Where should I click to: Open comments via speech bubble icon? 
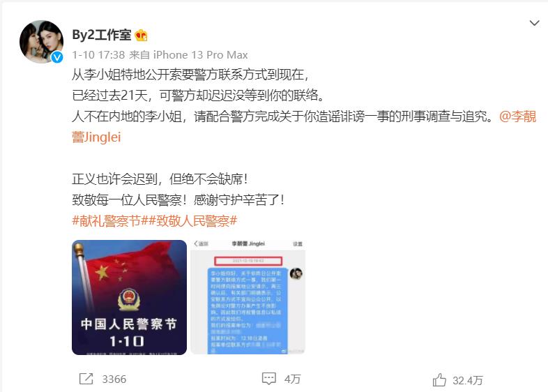pos(268,379)
